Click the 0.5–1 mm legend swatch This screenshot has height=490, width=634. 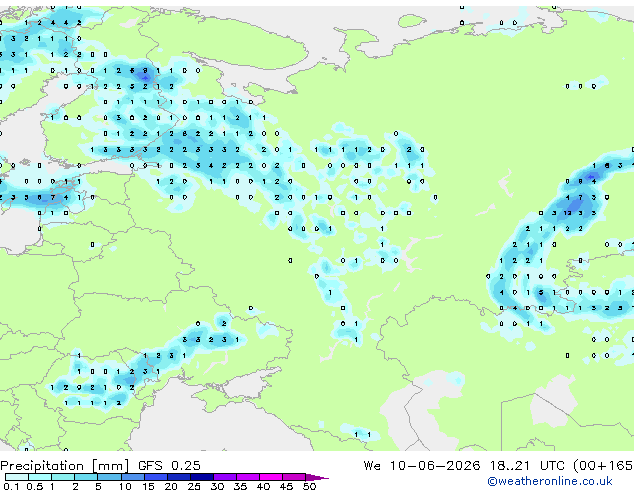[40, 477]
